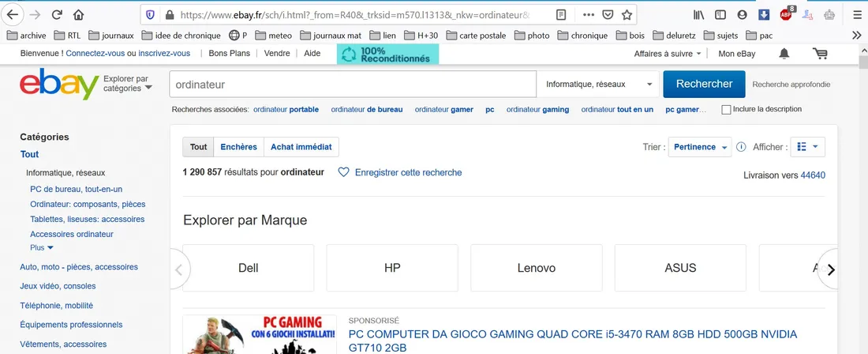Click the eBay logo

tap(59, 84)
